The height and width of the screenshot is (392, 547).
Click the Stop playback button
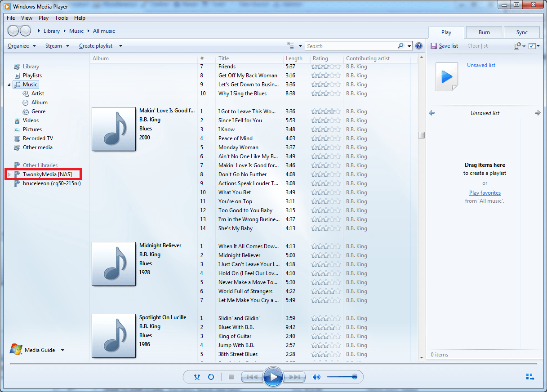231,377
